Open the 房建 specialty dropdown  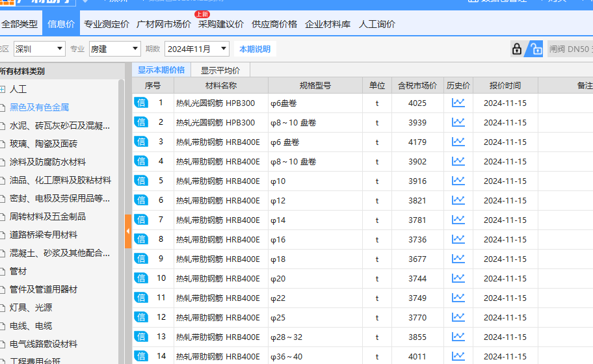(115, 49)
